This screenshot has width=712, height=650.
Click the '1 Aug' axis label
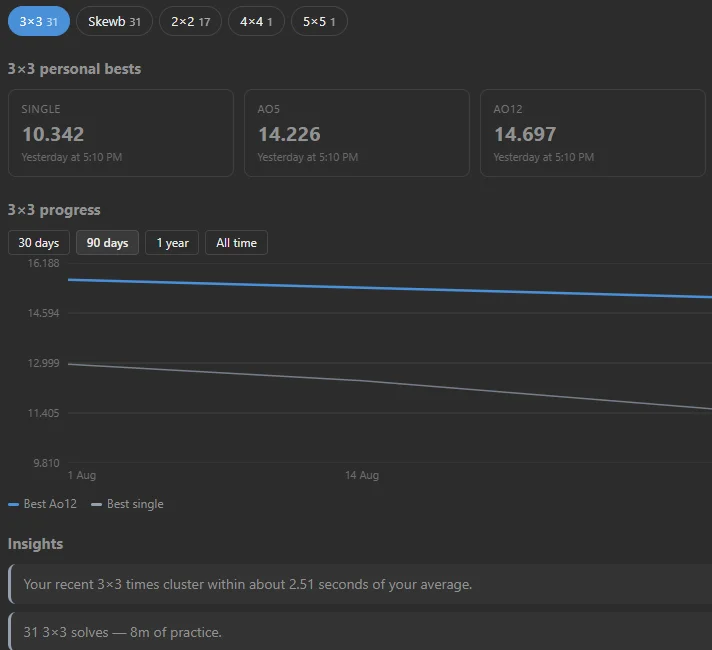[82, 475]
